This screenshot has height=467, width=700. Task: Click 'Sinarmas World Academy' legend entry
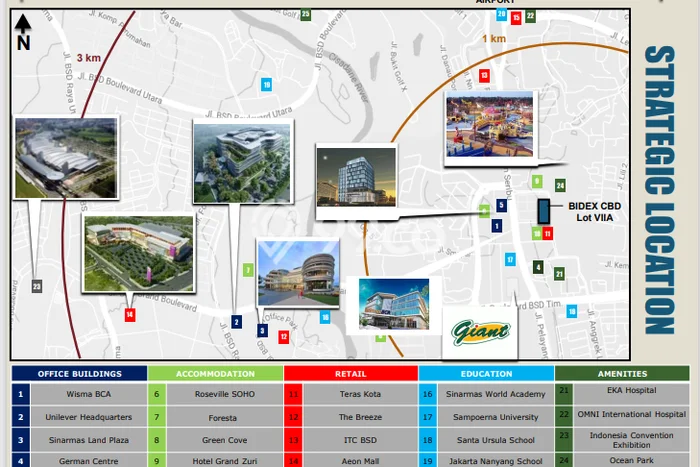point(496,394)
